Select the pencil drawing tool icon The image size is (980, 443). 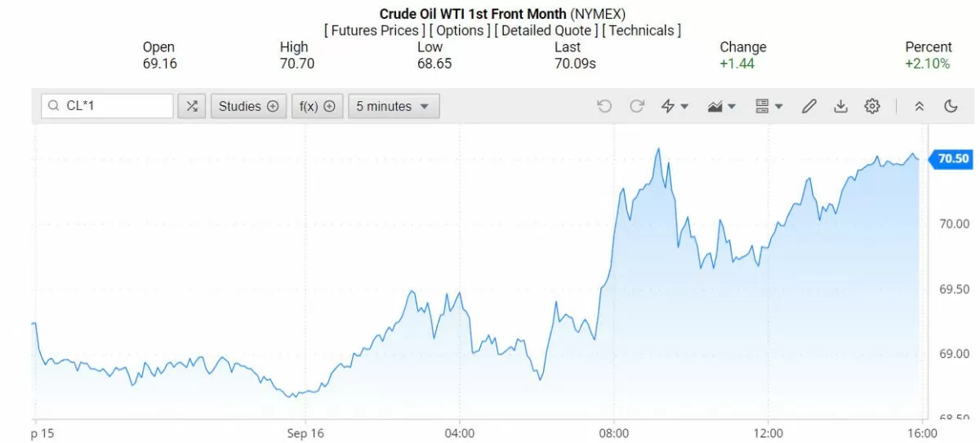tap(809, 106)
